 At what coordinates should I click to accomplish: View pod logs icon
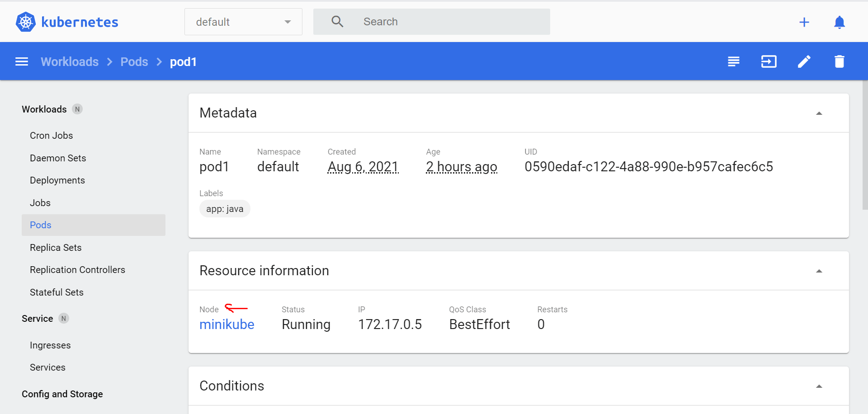click(x=733, y=61)
